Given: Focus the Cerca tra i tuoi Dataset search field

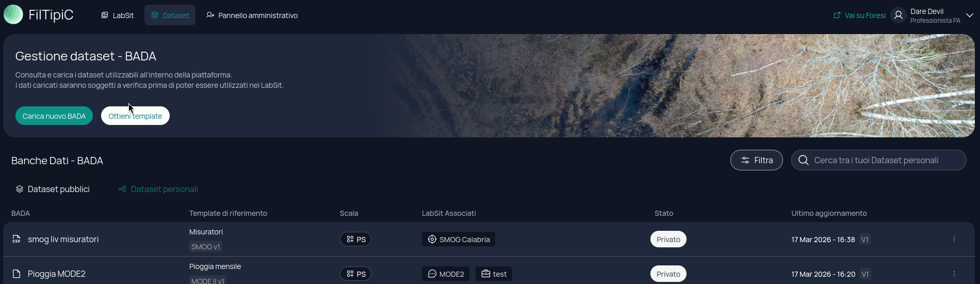Looking at the screenshot, I should point(879,160).
